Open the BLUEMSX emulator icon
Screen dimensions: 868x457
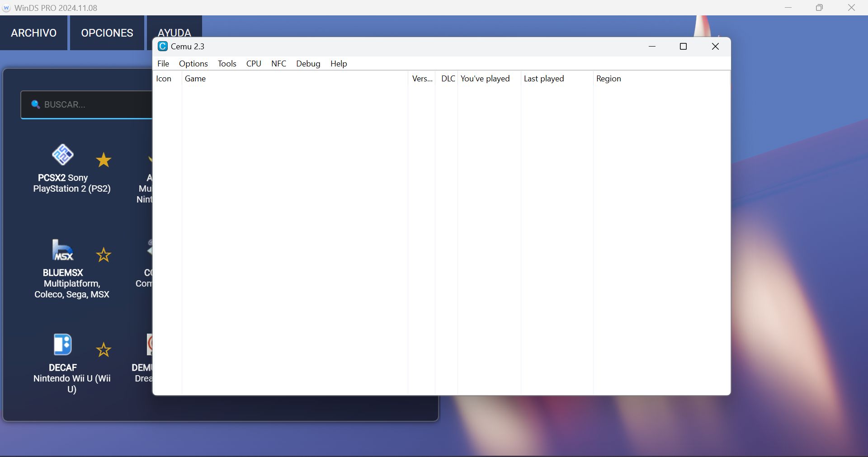(x=63, y=250)
